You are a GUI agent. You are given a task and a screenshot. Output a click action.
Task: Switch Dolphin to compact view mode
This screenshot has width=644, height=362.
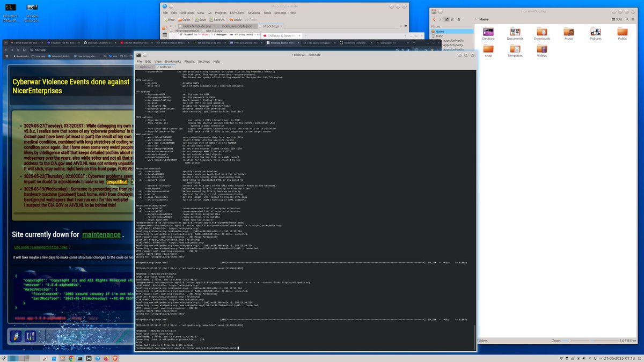pyautogui.click(x=452, y=19)
